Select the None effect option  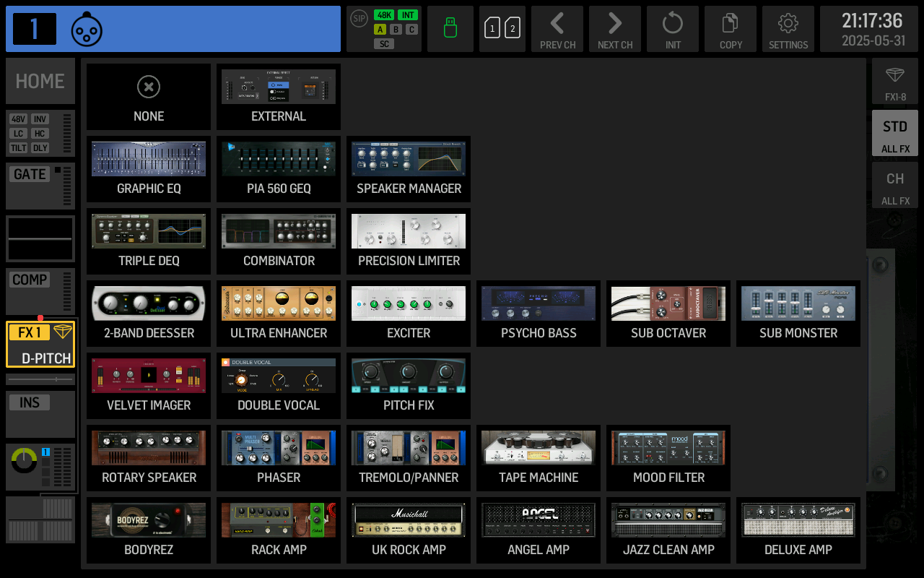(x=149, y=97)
